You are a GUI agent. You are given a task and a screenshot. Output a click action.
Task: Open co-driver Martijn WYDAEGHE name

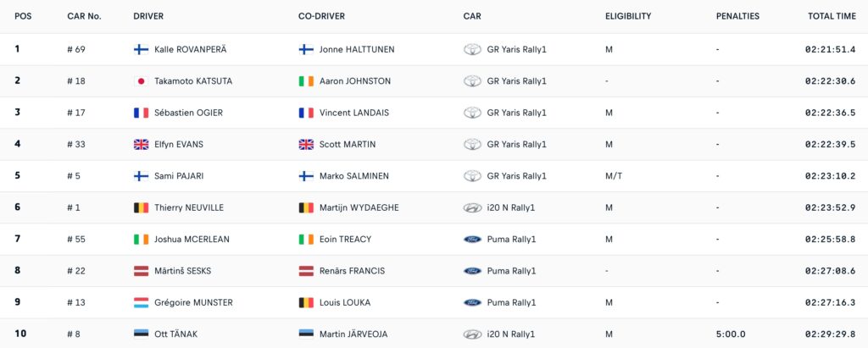pos(359,208)
